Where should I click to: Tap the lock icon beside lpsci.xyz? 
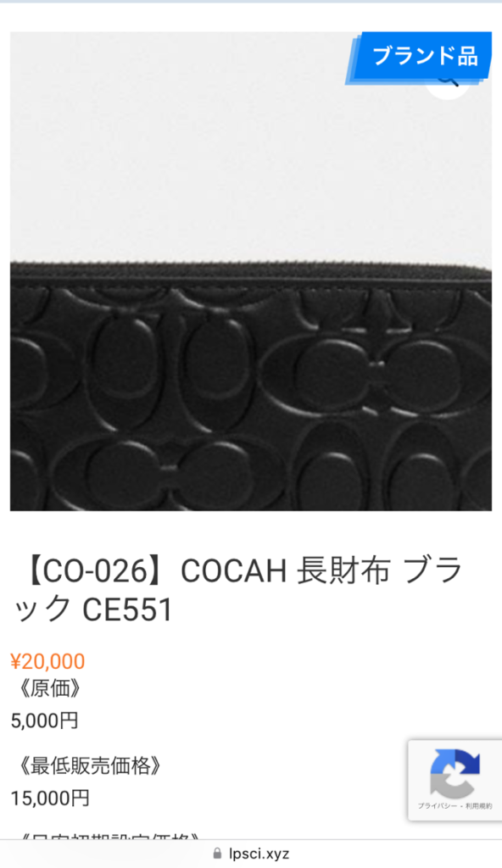coord(217,854)
